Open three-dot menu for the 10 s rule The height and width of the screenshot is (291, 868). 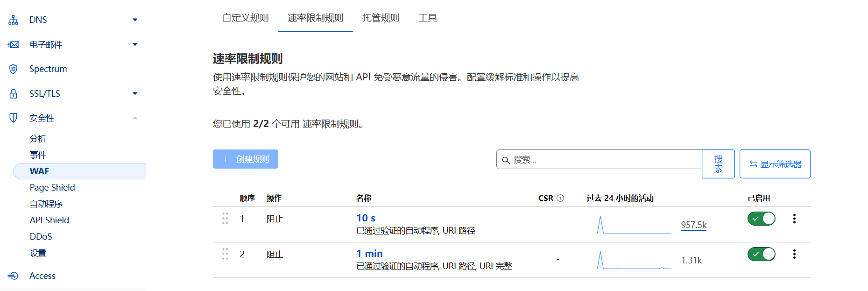[x=794, y=219]
